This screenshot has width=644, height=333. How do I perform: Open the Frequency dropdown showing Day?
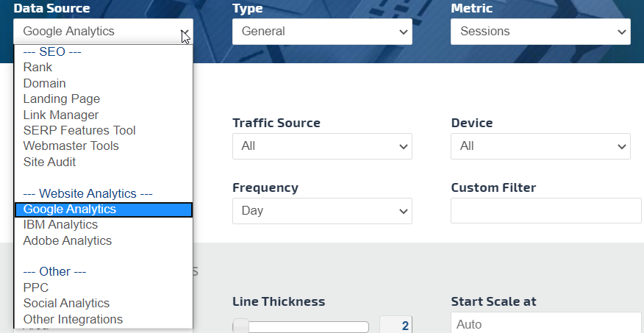click(322, 211)
